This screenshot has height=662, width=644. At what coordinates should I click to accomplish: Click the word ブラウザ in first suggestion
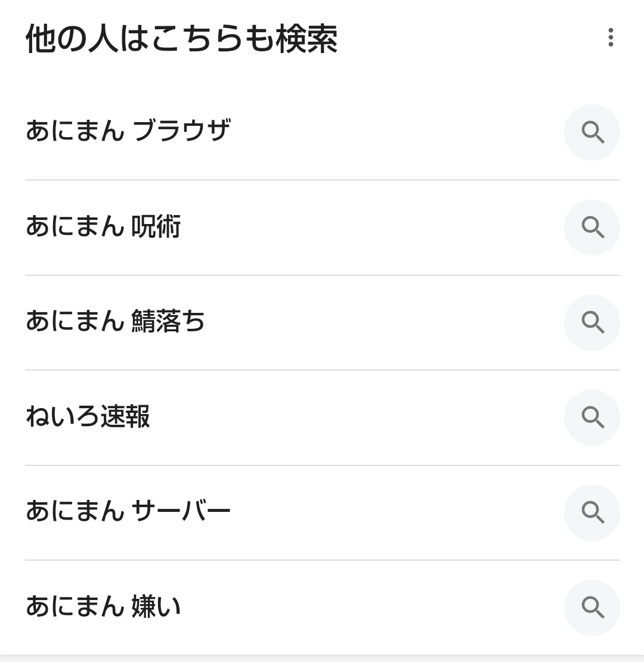click(181, 131)
